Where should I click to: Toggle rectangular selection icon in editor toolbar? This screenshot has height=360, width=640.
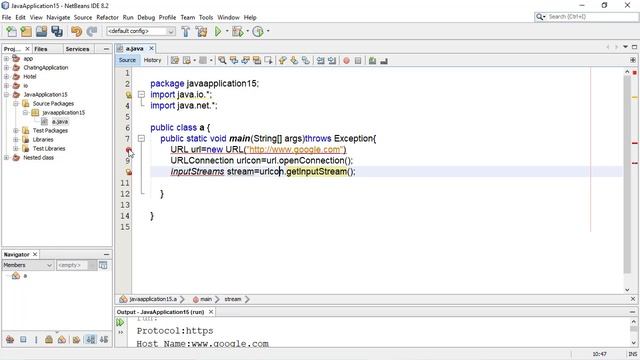tap(268, 61)
